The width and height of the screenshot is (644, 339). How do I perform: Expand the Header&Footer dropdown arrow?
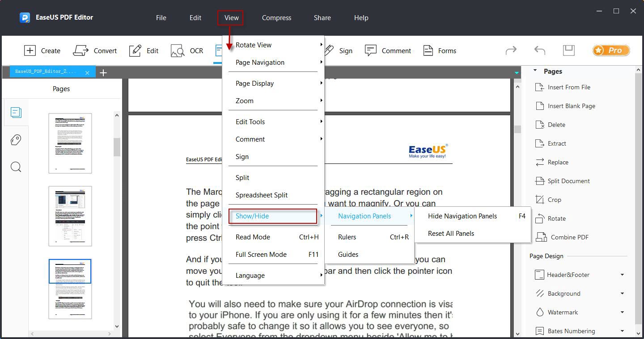(622, 275)
